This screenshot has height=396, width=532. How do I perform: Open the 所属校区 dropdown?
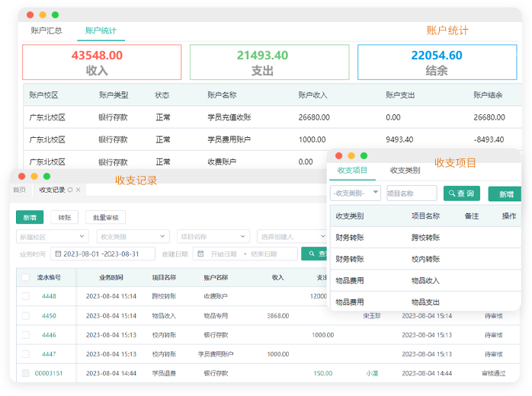tap(53, 237)
